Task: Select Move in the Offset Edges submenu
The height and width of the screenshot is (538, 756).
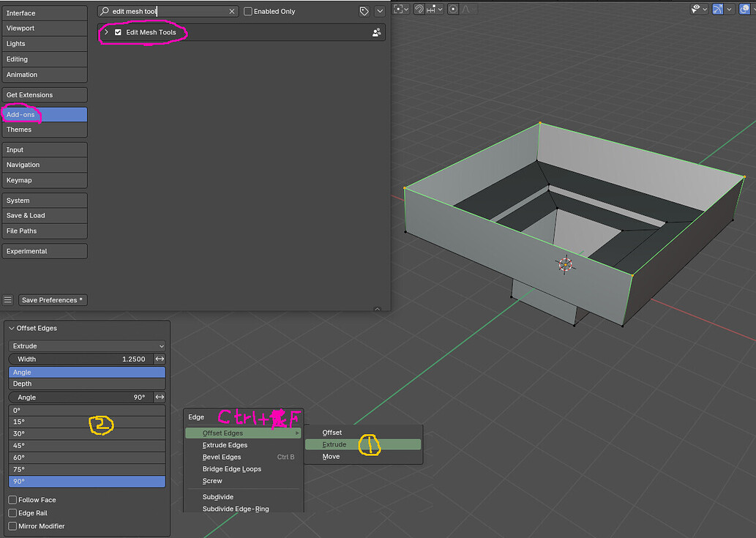Action: click(363, 457)
